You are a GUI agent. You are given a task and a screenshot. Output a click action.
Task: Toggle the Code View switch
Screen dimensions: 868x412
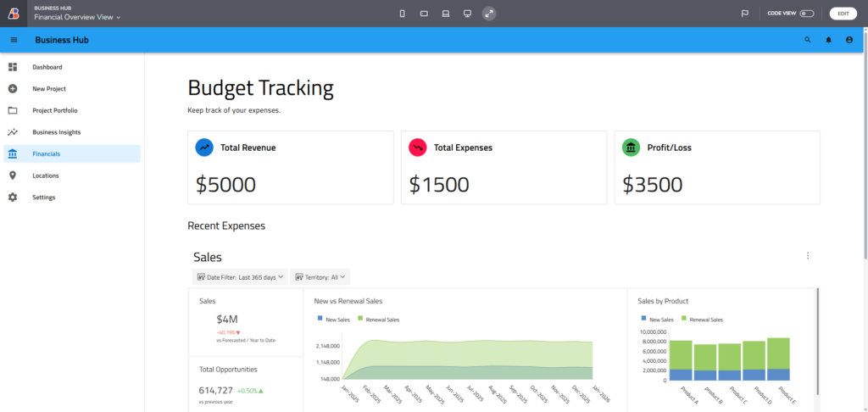pyautogui.click(x=807, y=14)
